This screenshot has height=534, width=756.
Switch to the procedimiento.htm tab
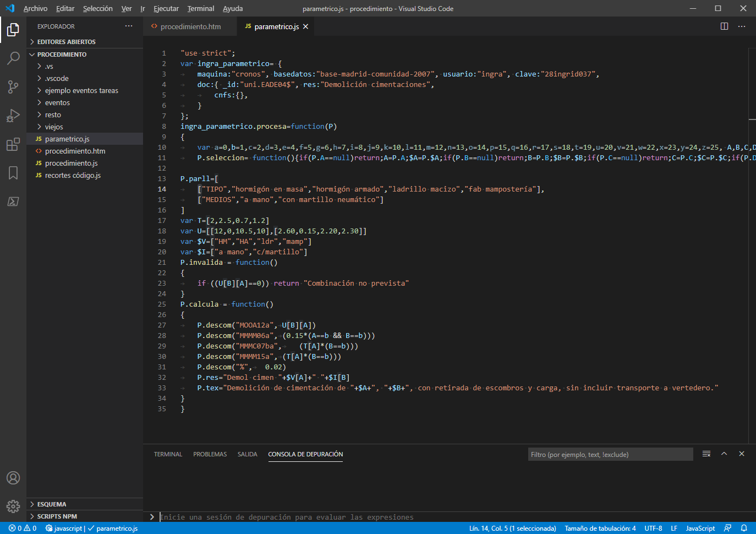(x=190, y=26)
